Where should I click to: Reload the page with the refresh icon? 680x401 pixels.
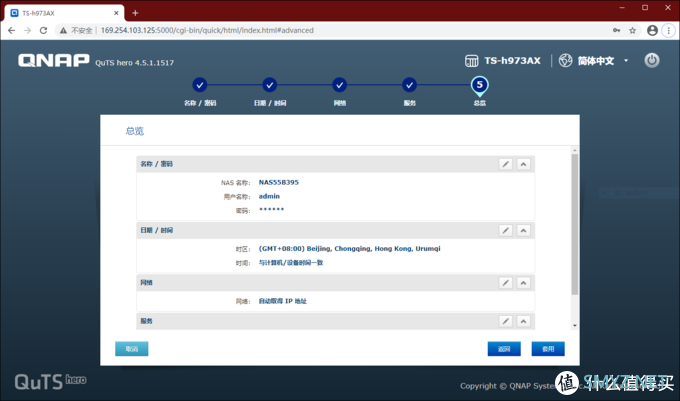tap(43, 30)
